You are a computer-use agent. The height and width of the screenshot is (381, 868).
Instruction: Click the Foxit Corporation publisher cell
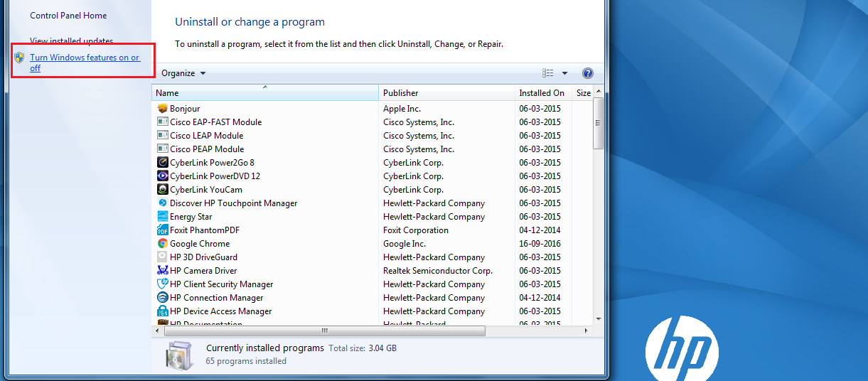[x=416, y=230]
